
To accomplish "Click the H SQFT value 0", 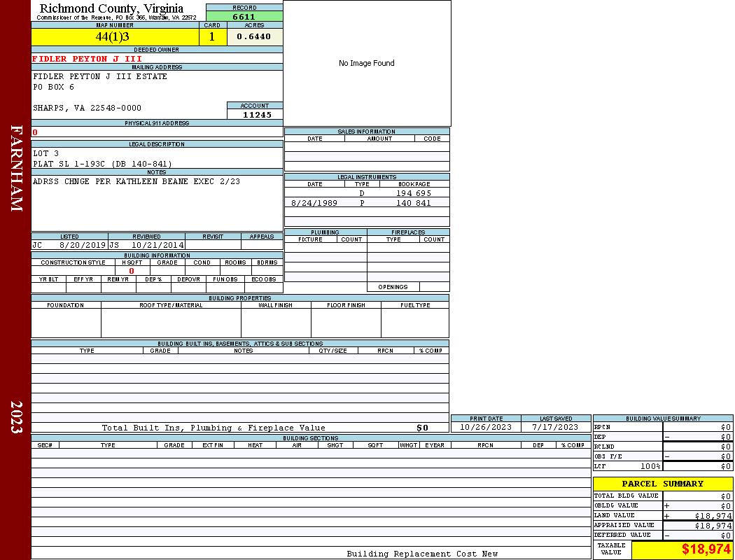I will pyautogui.click(x=132, y=271).
